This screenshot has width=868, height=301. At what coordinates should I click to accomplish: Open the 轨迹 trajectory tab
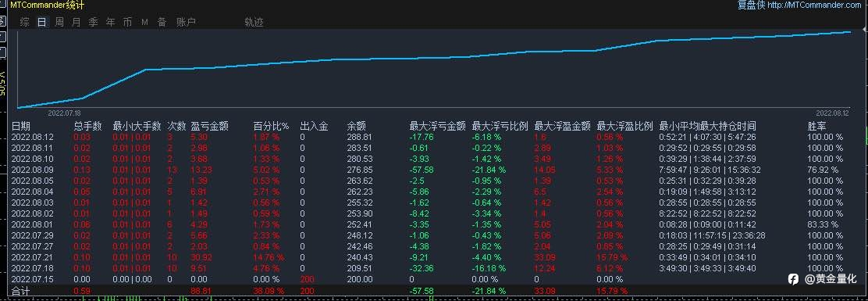(x=254, y=22)
